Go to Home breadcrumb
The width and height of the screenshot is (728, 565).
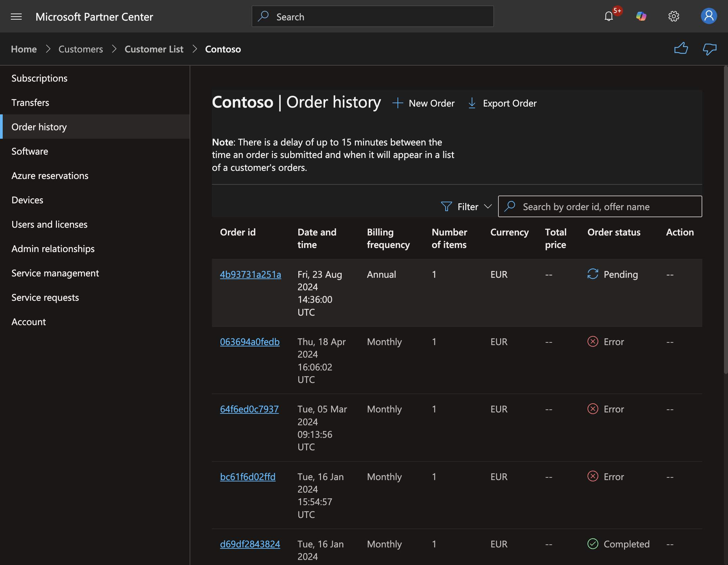(x=24, y=49)
